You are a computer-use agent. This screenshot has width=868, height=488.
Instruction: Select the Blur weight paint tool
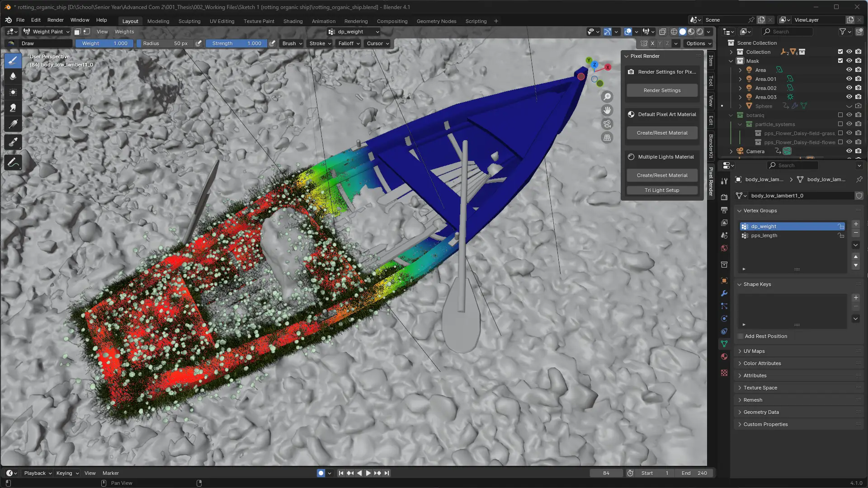coord(13,76)
